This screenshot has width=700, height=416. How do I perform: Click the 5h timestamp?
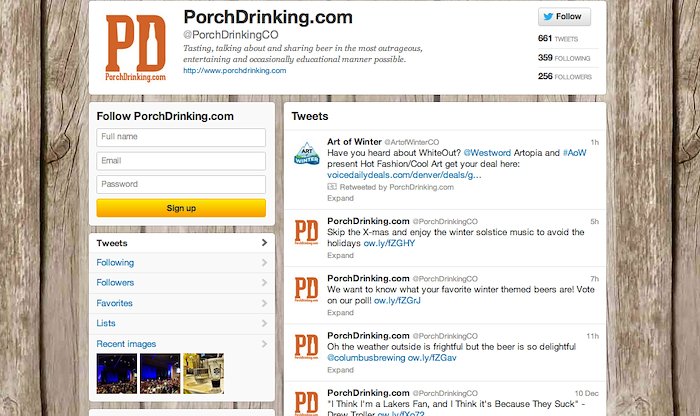coord(595,221)
